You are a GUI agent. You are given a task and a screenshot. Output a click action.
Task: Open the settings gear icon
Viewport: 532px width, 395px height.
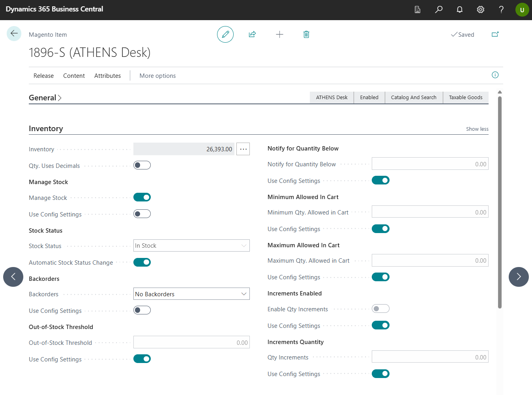coord(480,9)
